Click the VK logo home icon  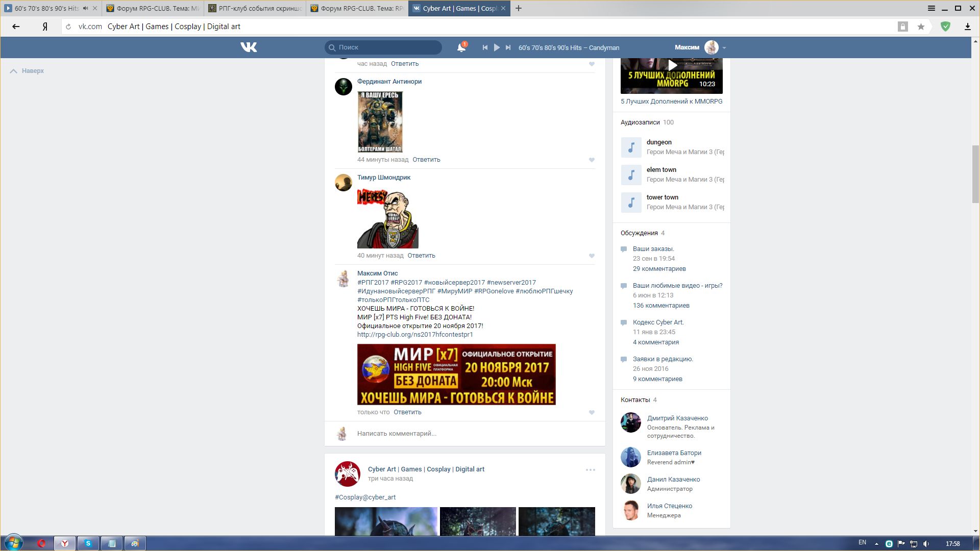249,47
